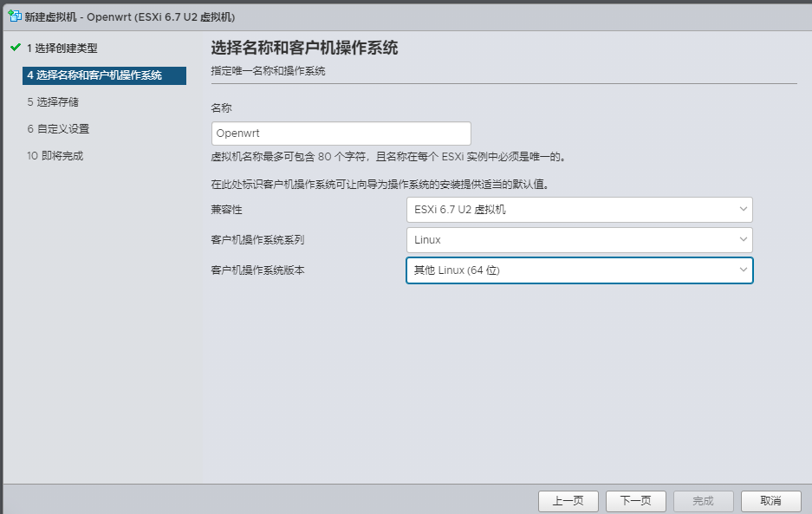This screenshot has height=514, width=812.
Task: Click the green checkmark beside step 1
Action: 16,48
